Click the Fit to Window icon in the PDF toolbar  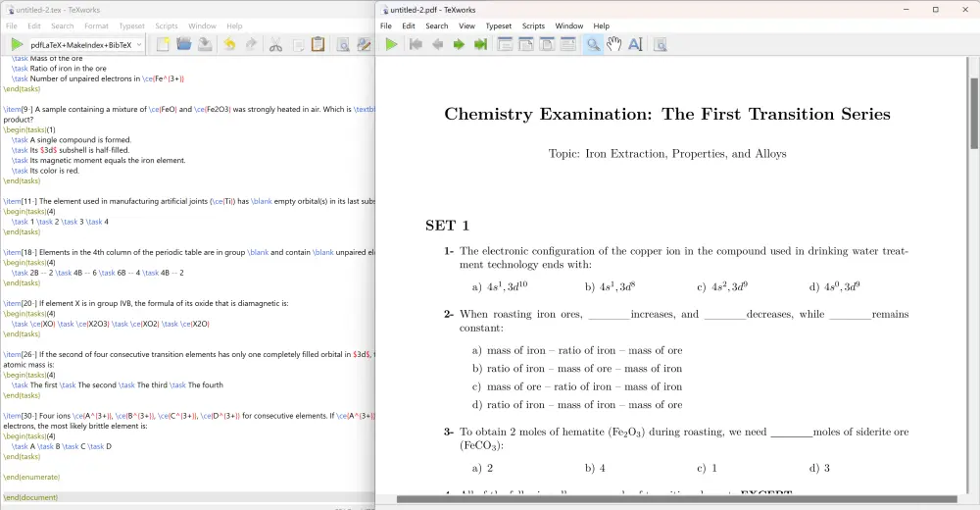tap(547, 44)
